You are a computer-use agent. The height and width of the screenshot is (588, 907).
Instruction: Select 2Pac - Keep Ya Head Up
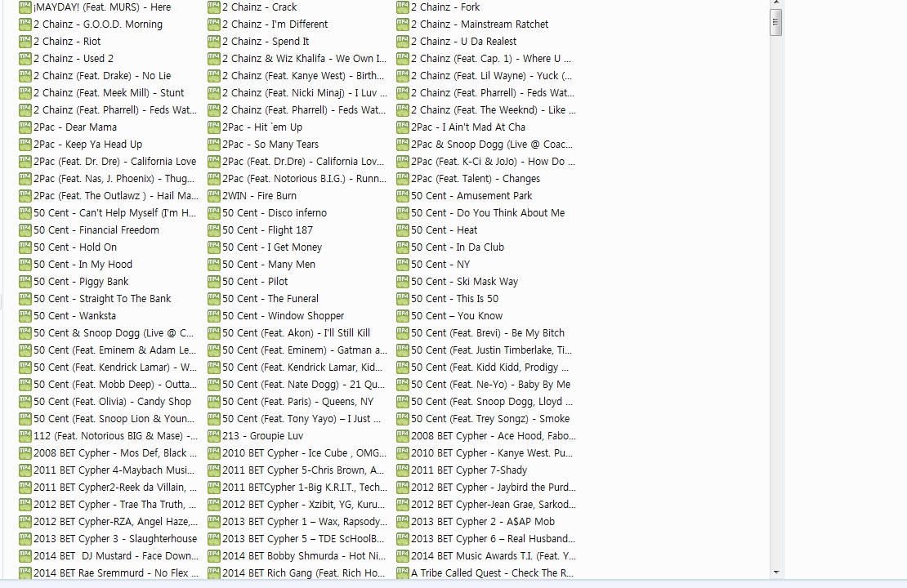[87, 145]
